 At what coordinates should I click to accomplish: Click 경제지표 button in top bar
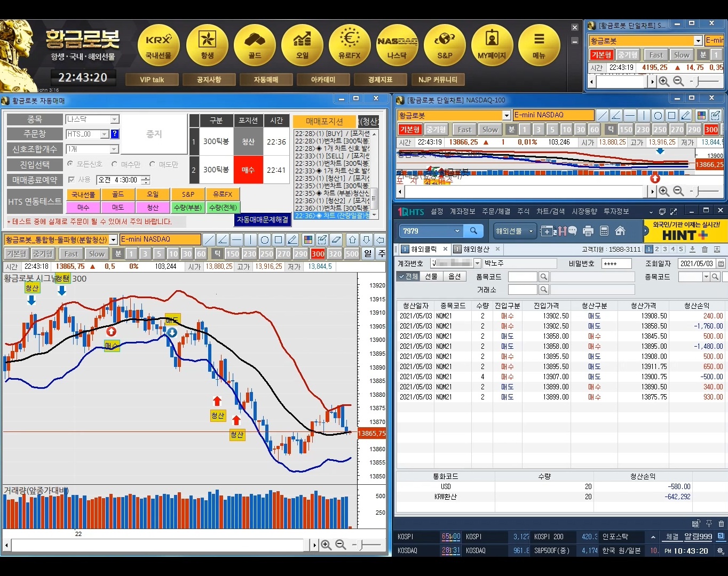point(380,79)
